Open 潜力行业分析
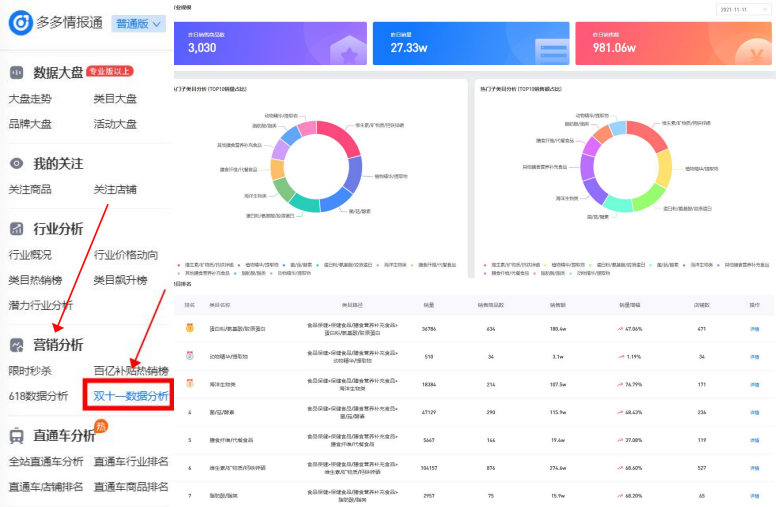776x507 pixels. (x=41, y=305)
